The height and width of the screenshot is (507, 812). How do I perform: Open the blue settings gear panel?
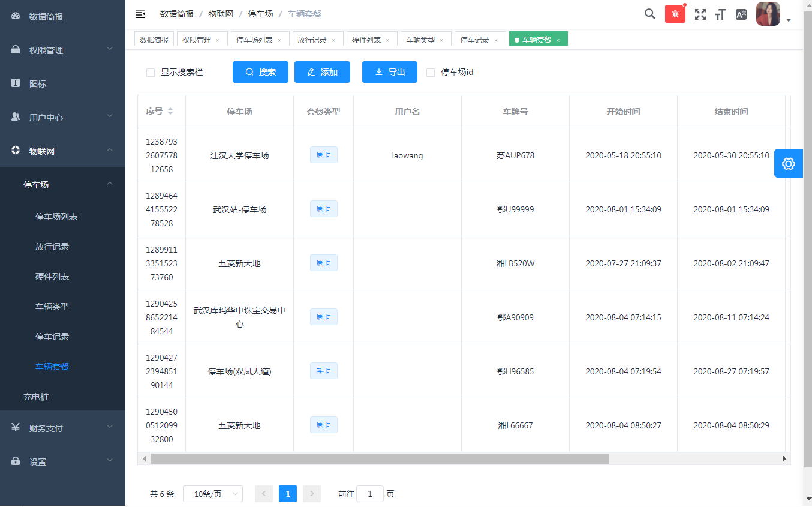tap(788, 163)
